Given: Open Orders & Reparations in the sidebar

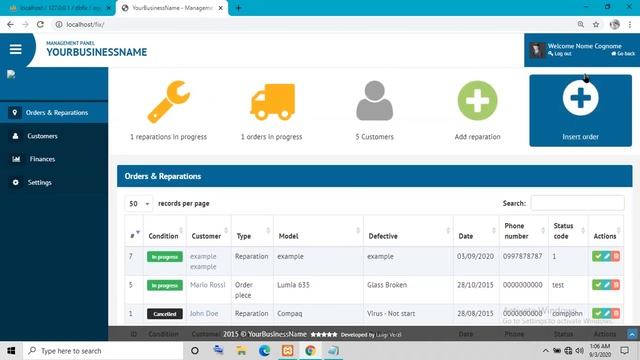Looking at the screenshot, I should pyautogui.click(x=54, y=113).
